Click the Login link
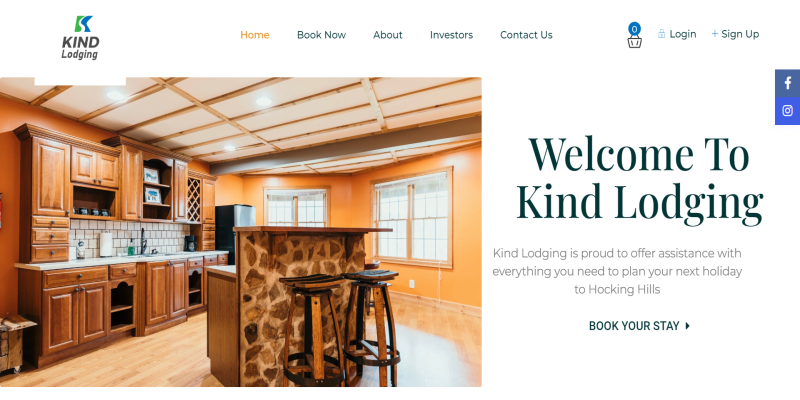Viewport: 800px width, 400px height. tap(683, 34)
